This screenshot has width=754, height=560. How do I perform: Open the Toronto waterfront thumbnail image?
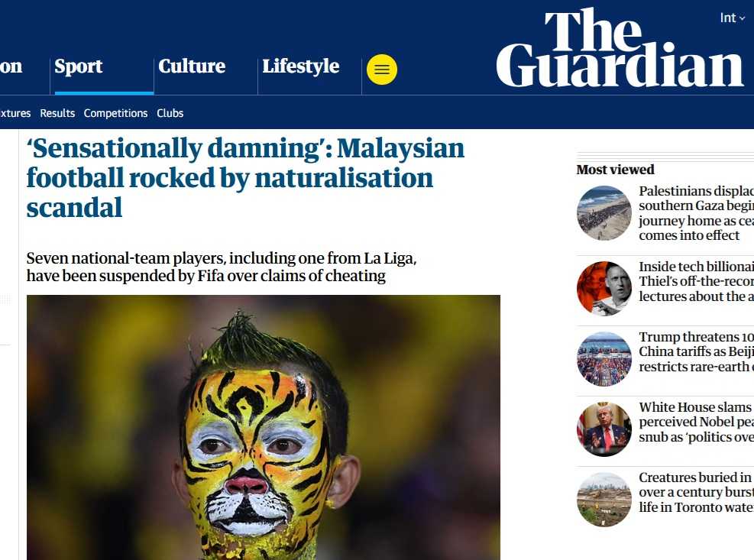point(604,500)
